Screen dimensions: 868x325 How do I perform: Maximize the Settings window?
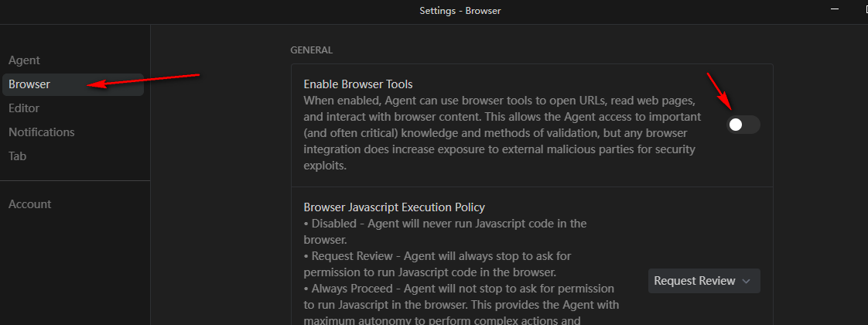pyautogui.click(x=863, y=9)
